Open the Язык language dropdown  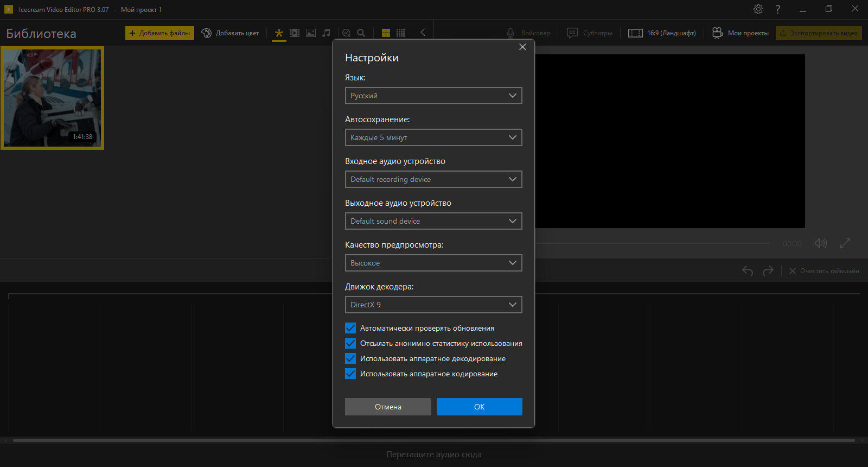click(433, 96)
